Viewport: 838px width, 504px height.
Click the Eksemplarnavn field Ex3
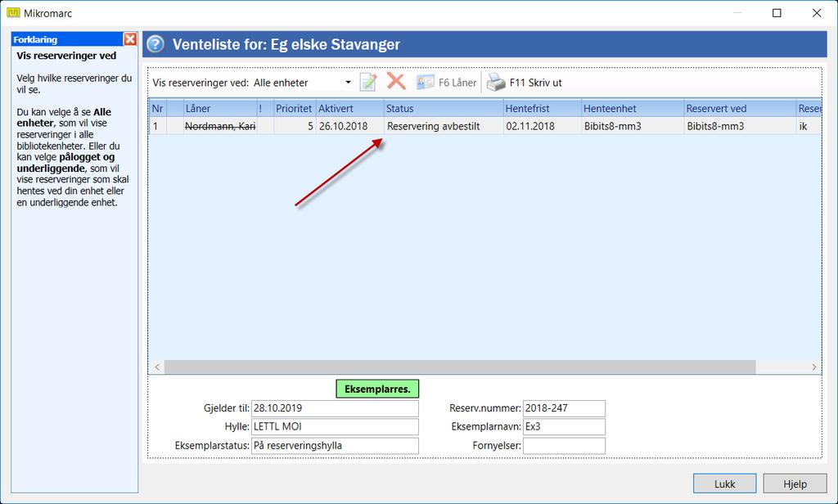564,426
